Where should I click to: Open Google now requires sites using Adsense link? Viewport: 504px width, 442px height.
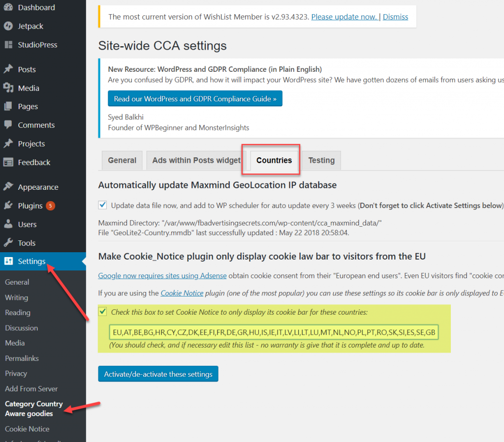(162, 275)
